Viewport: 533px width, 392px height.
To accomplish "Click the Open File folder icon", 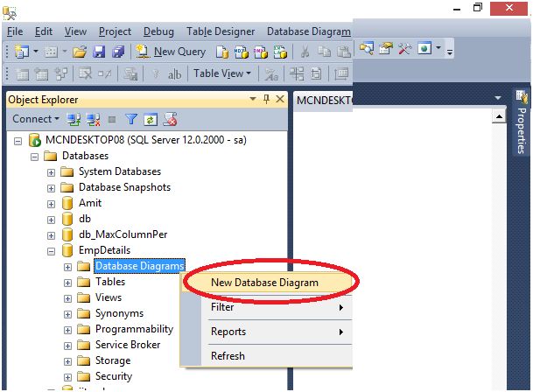I will pyautogui.click(x=80, y=52).
